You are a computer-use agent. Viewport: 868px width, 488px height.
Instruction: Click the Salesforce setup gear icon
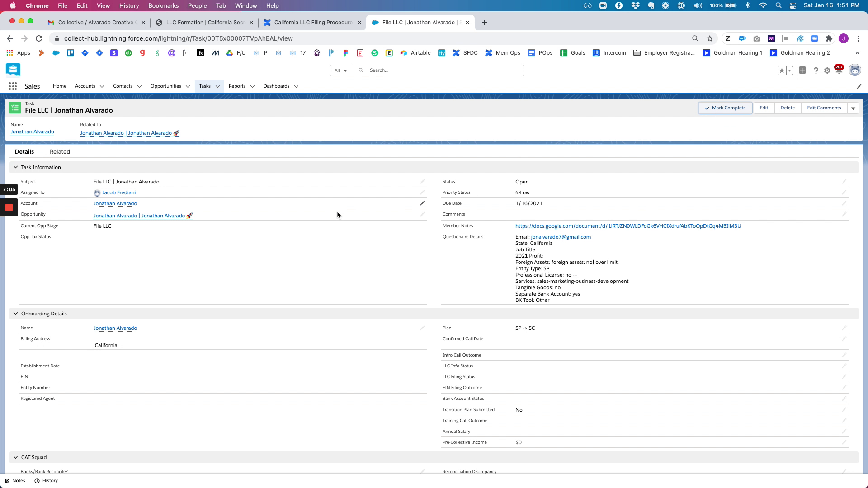pos(827,70)
